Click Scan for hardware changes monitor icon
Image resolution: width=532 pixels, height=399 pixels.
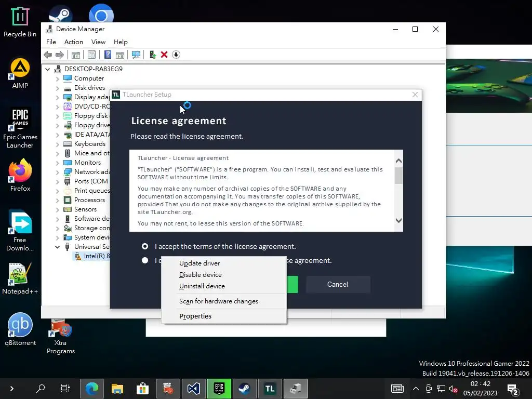(136, 55)
